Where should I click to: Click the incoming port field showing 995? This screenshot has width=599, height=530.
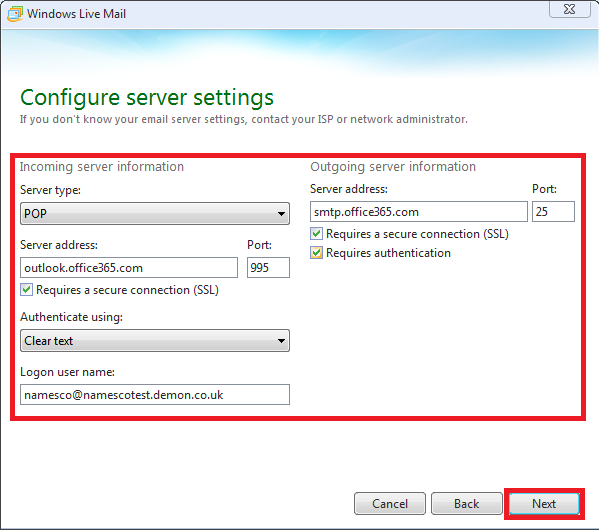268,267
